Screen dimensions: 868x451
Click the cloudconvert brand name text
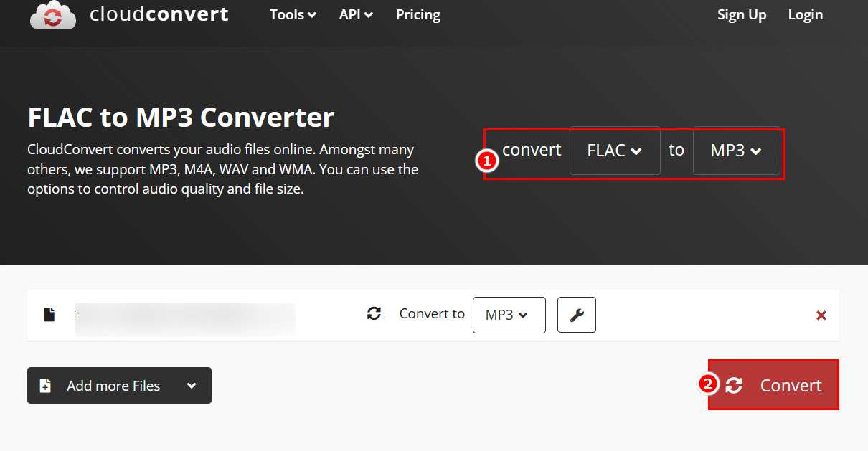159,14
